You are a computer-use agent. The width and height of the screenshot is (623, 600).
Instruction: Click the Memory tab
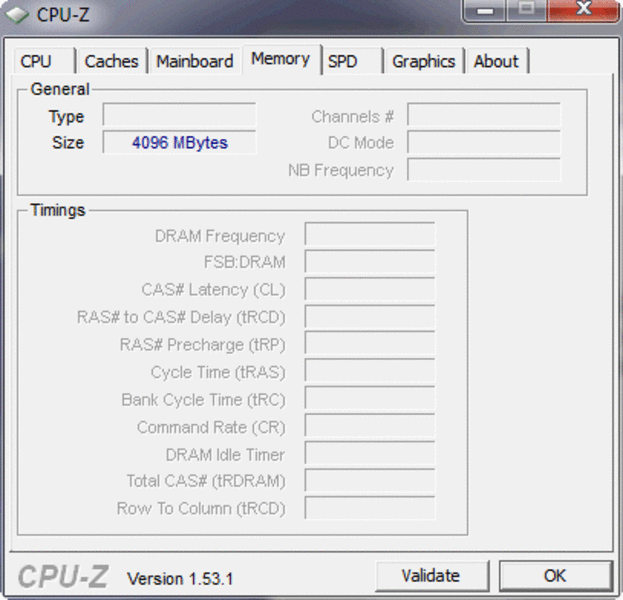[x=281, y=59]
